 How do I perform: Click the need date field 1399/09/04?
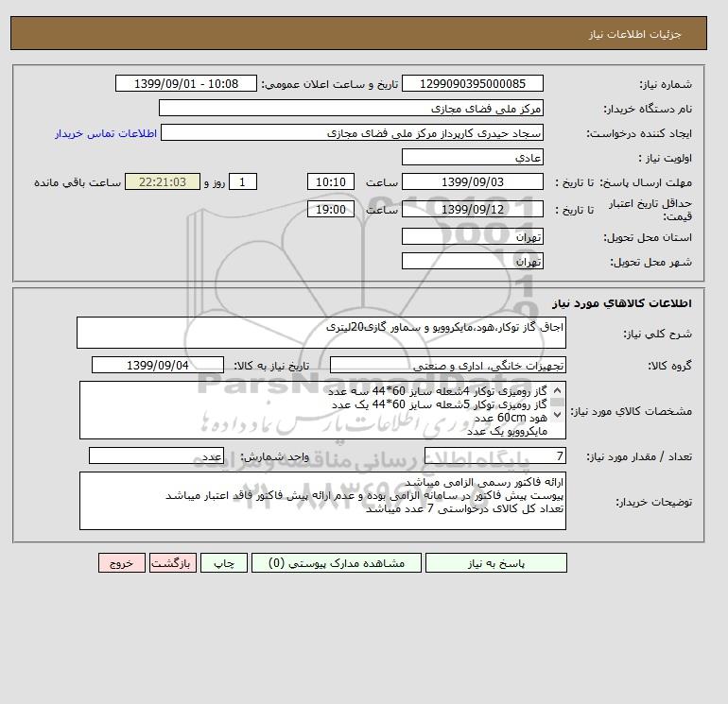pyautogui.click(x=158, y=365)
